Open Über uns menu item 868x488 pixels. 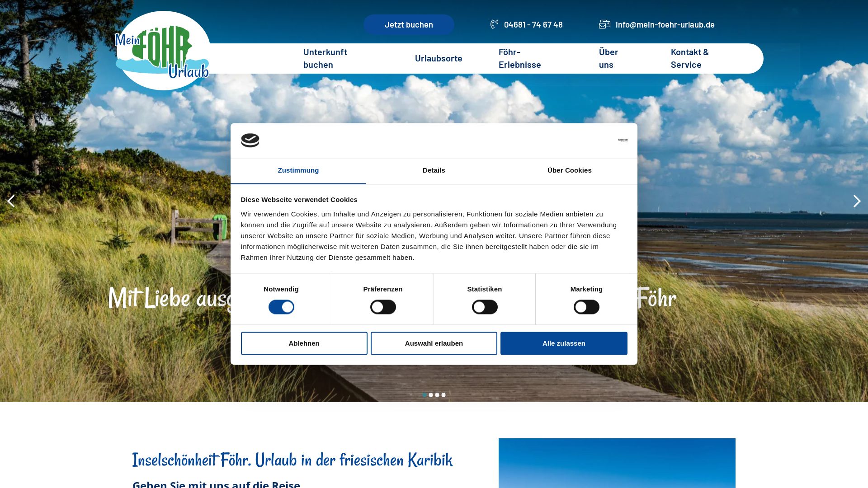click(609, 58)
